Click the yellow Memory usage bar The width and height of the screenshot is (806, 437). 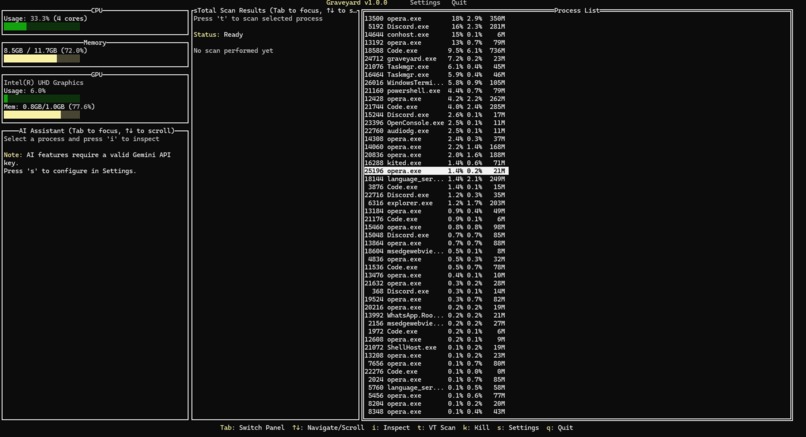42,59
